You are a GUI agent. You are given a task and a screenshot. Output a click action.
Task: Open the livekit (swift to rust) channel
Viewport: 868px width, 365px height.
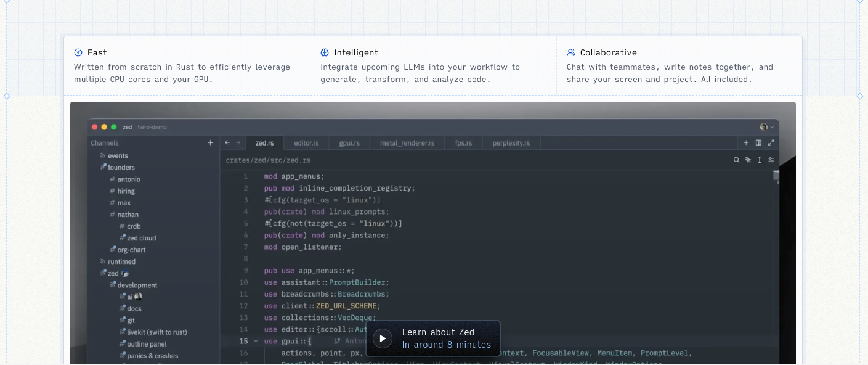point(156,332)
